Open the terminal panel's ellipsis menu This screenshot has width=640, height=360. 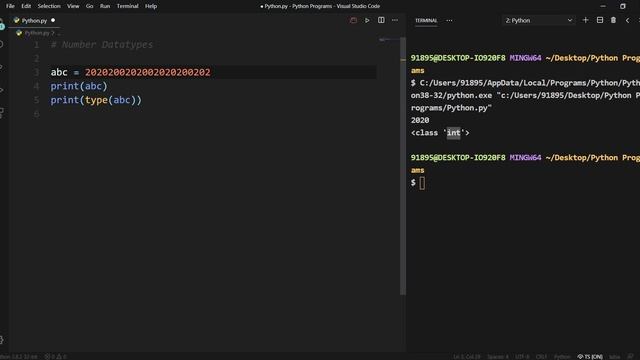coord(449,20)
